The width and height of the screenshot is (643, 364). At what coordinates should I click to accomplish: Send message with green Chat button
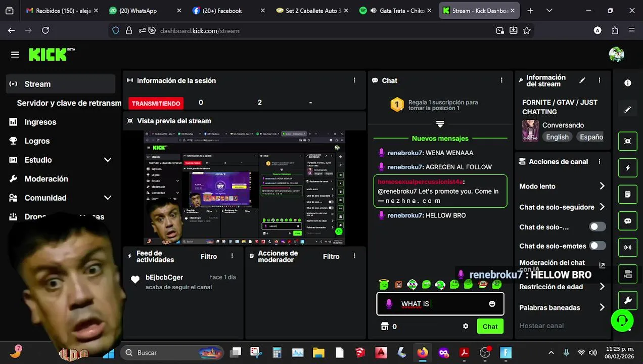(x=490, y=327)
